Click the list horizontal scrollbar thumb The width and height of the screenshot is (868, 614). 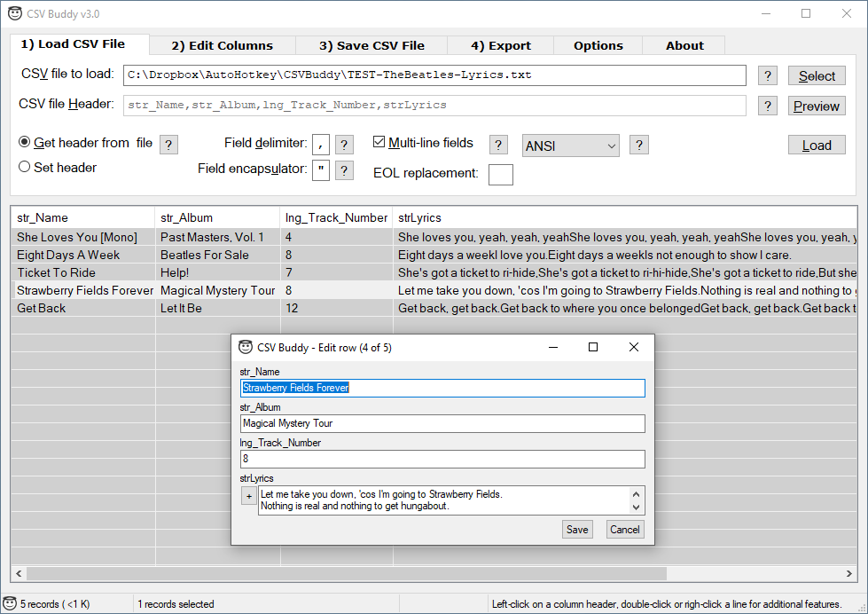[x=347, y=573]
